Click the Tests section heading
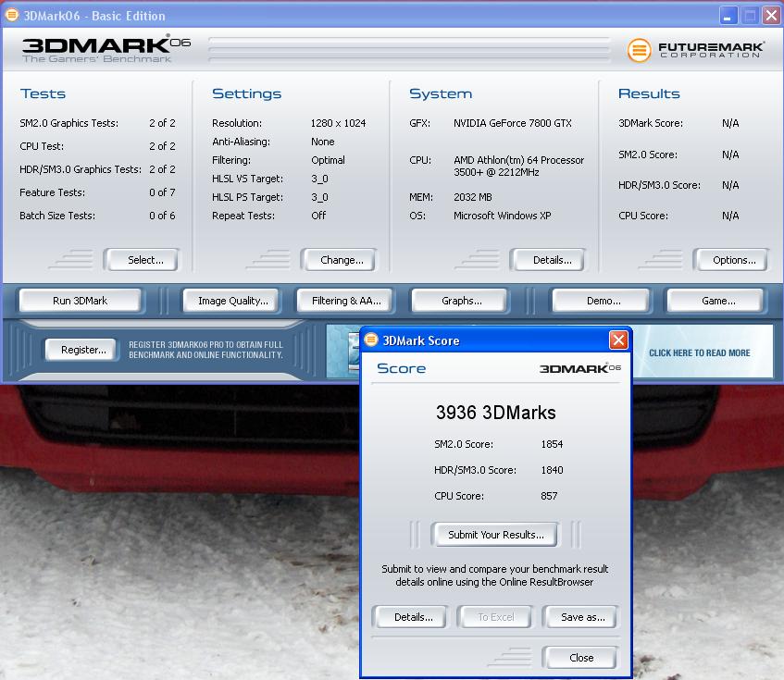 pyautogui.click(x=43, y=93)
